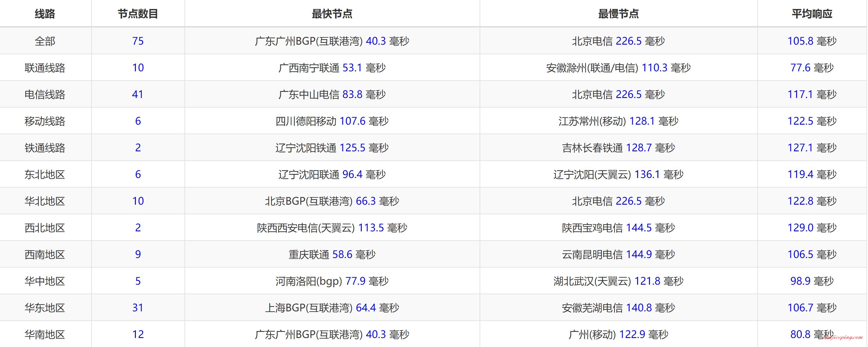Viewport: 868px width, 347px height.
Task: Click the 最快节点 column header
Action: 332,14
